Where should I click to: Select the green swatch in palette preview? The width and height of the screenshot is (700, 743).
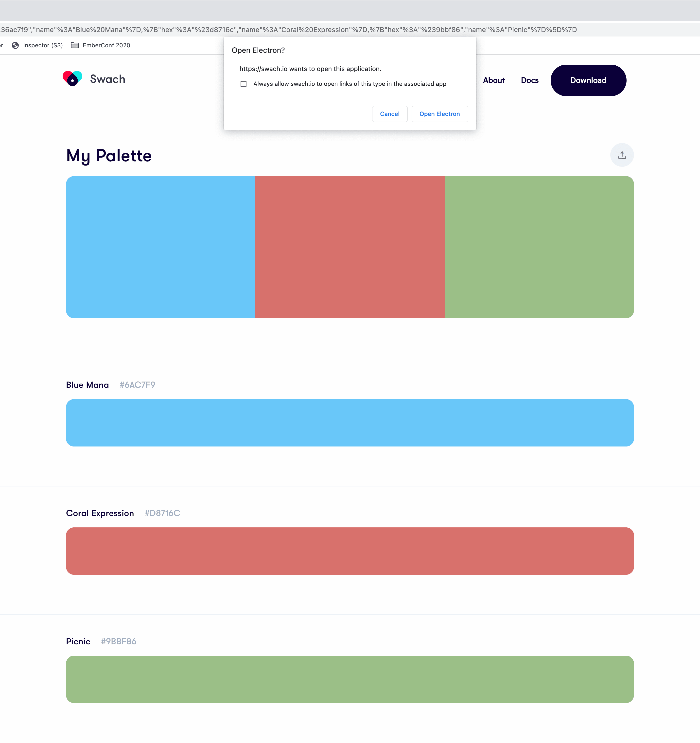539,247
